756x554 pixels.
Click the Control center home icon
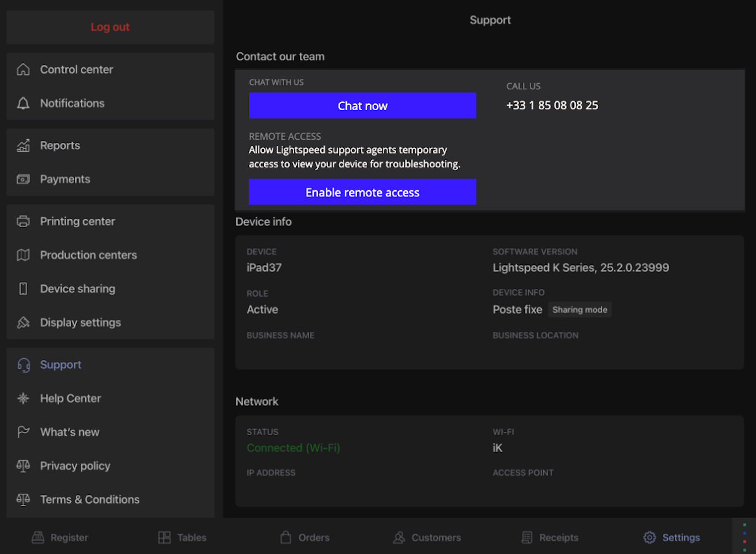[23, 70]
